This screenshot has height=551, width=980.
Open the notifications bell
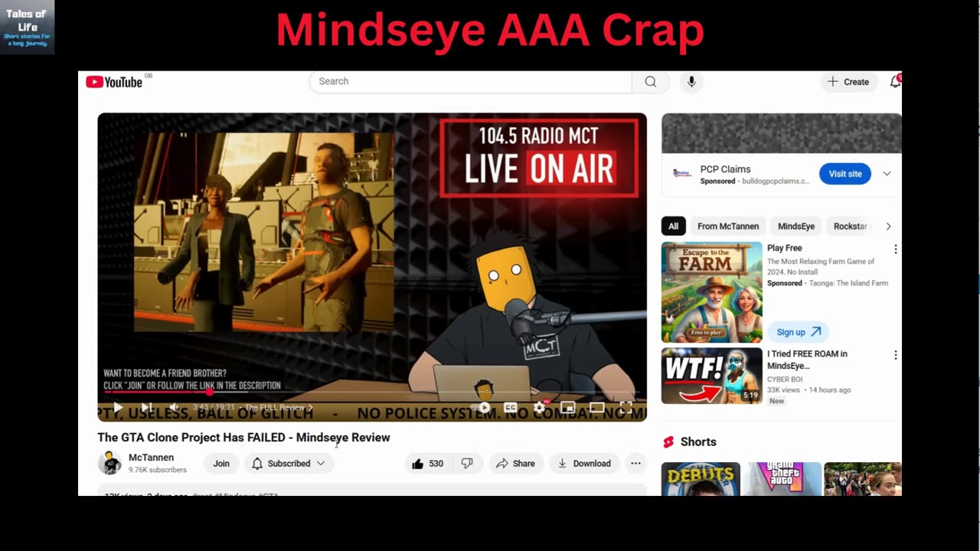coord(894,82)
